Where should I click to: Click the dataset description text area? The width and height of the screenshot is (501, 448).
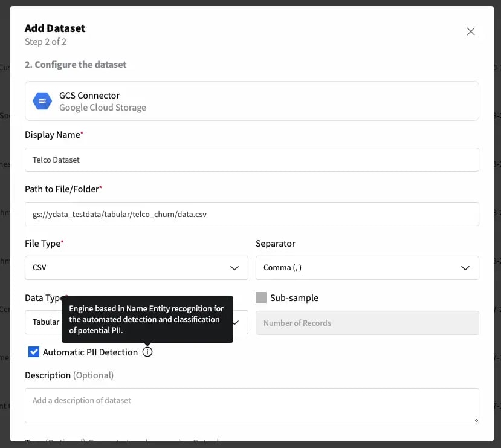coord(252,406)
